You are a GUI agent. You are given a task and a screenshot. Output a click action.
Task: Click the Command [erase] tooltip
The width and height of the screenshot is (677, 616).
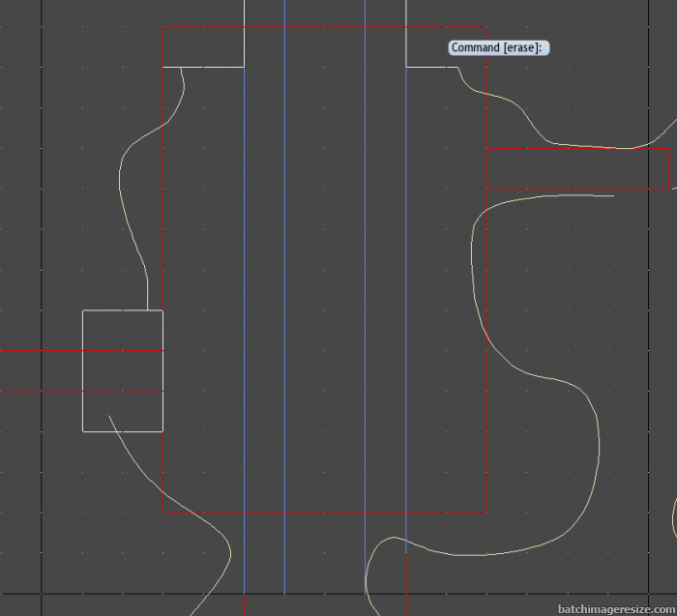coord(499,47)
